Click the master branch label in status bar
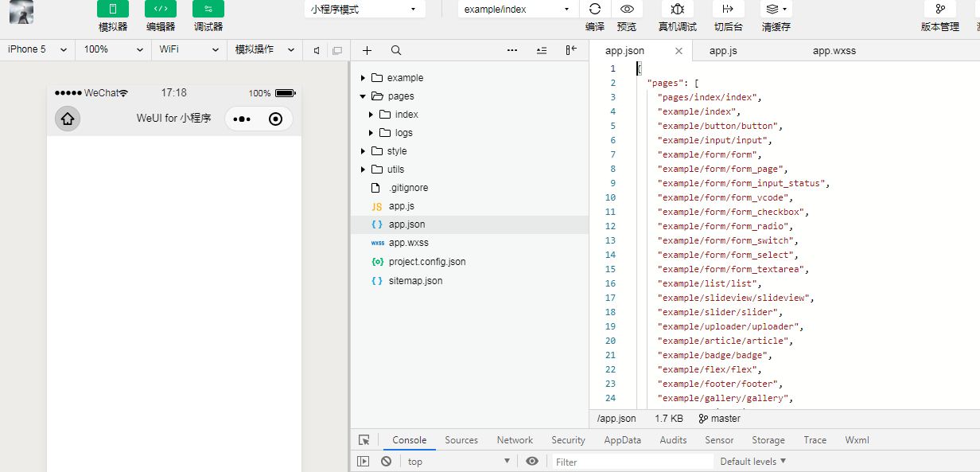The width and height of the screenshot is (980, 472). [x=725, y=418]
